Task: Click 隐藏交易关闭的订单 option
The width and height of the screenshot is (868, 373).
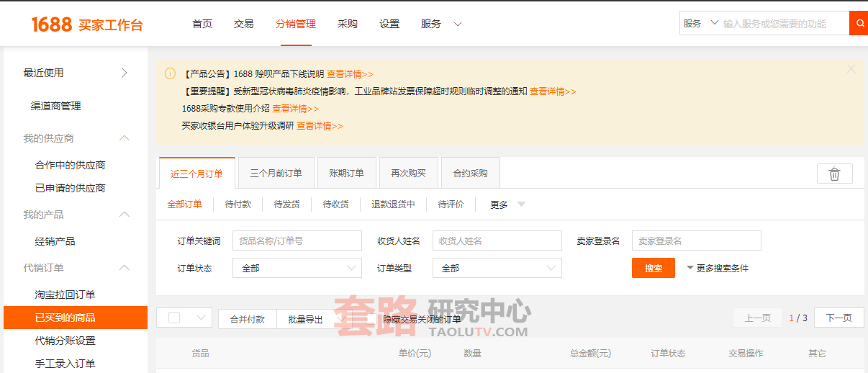Action: tap(422, 319)
